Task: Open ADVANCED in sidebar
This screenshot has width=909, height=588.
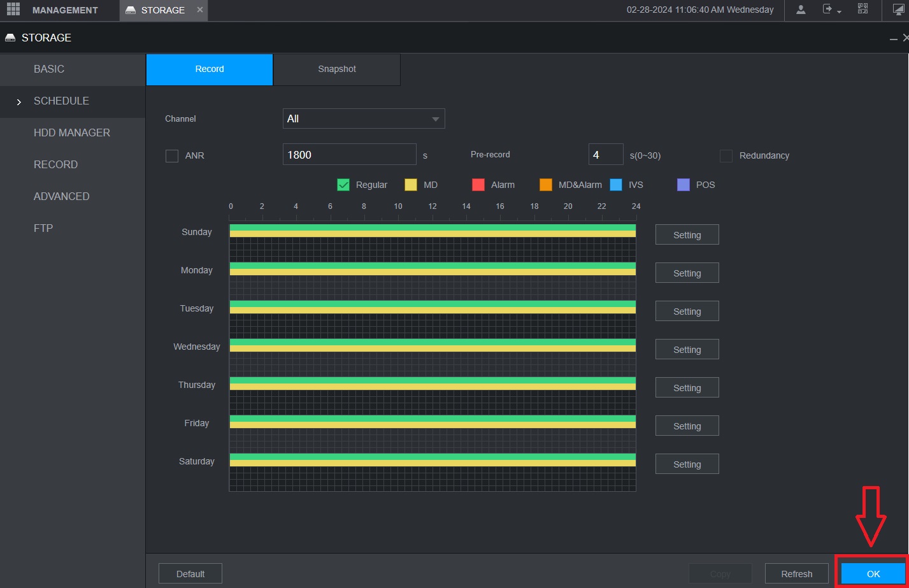Action: (73, 197)
